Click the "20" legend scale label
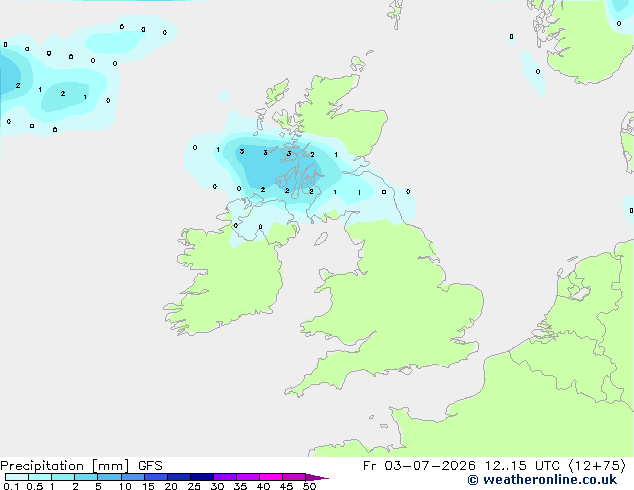This screenshot has height=490, width=634. pos(171,486)
